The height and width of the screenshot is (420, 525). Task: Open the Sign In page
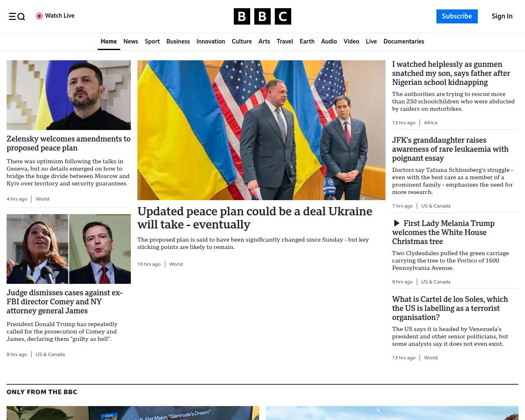[x=502, y=16]
